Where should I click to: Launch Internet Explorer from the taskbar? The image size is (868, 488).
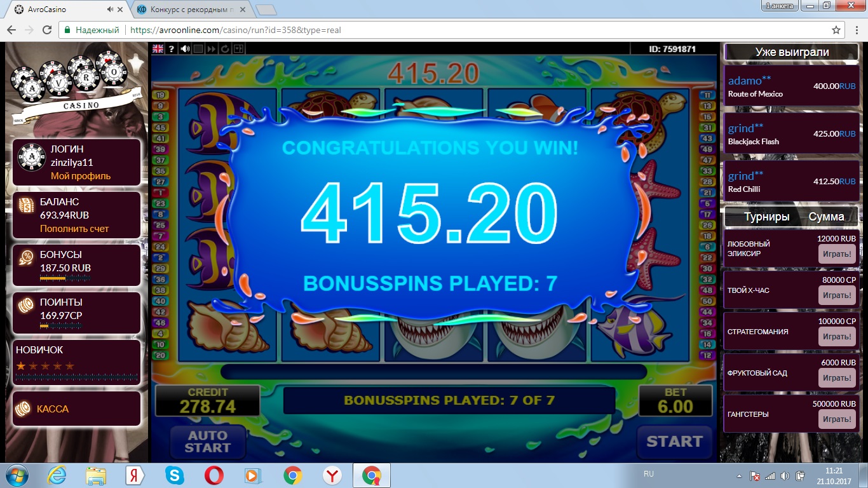point(58,475)
